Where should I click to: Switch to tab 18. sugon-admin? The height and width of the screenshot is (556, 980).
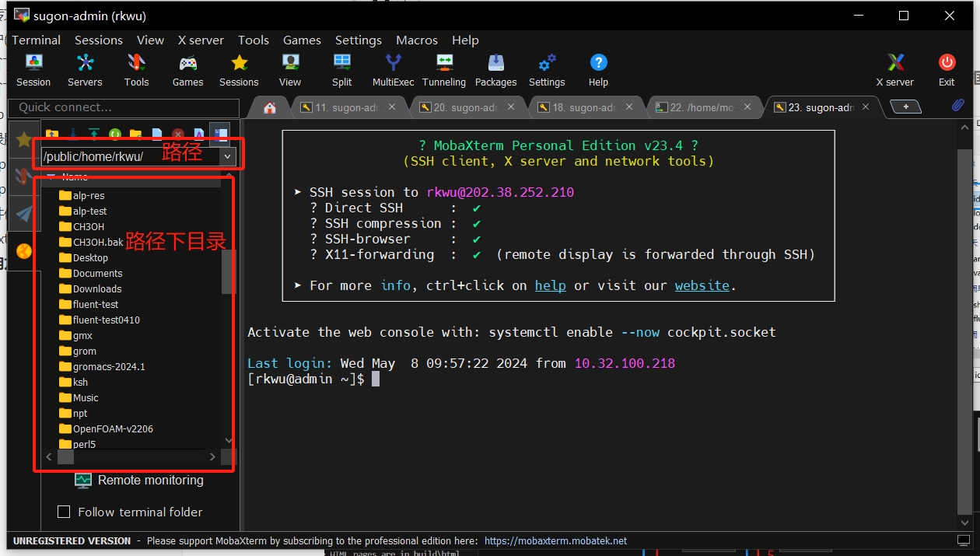click(583, 107)
